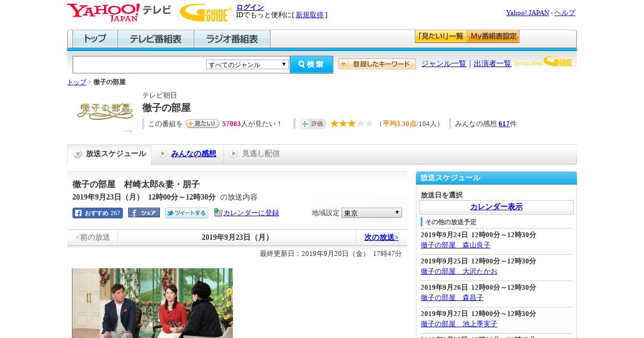644x338 pixels.
Task: Click the トップ breadcrumb link
Action: [x=77, y=82]
